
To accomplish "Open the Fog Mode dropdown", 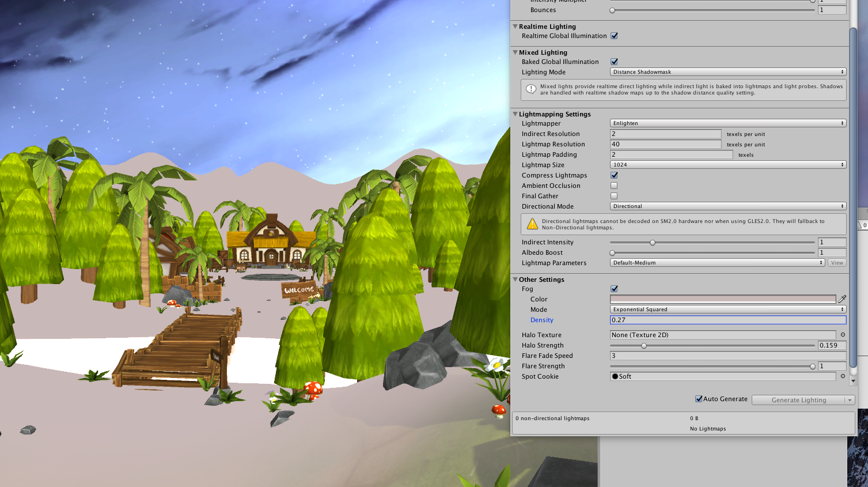I will pos(728,309).
